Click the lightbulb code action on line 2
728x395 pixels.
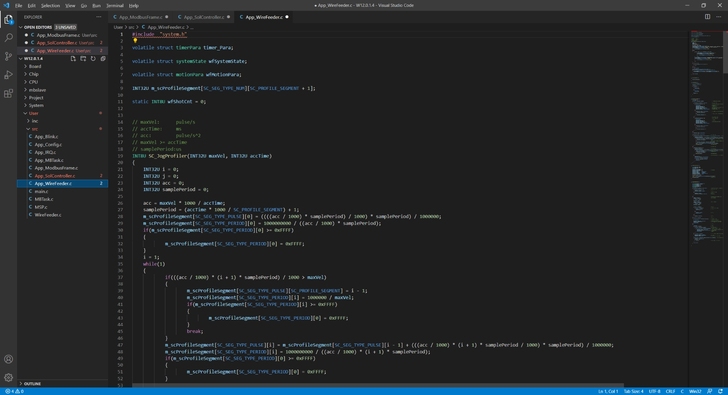pyautogui.click(x=135, y=40)
